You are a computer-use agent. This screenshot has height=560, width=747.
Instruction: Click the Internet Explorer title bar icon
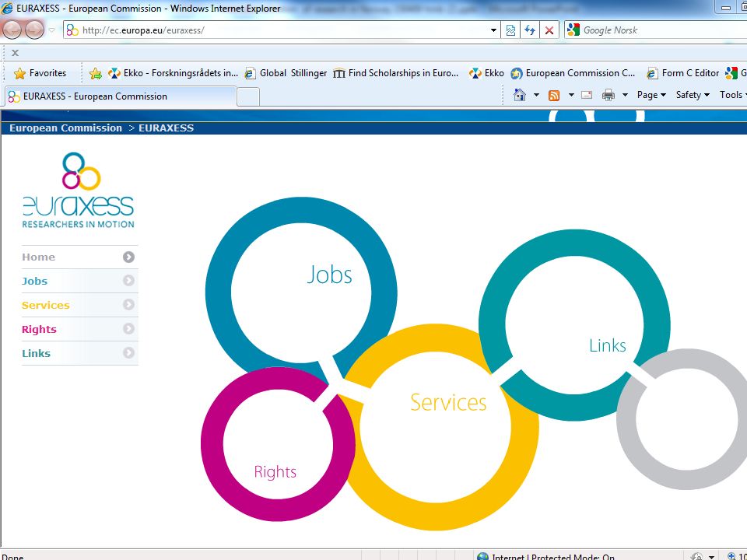[7, 8]
